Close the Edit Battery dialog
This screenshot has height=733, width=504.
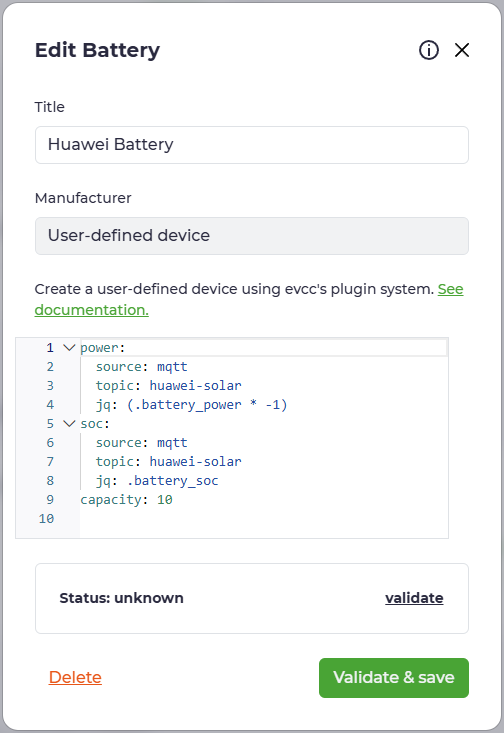(462, 50)
